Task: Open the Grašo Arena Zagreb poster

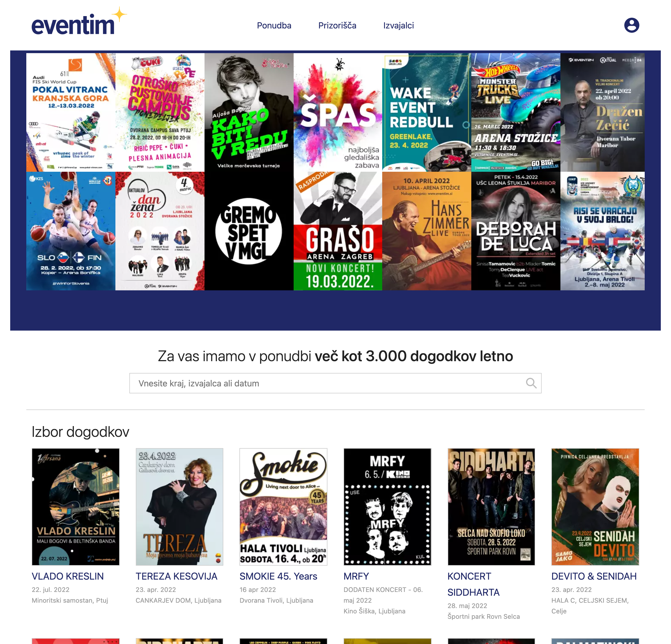Action: point(338,231)
